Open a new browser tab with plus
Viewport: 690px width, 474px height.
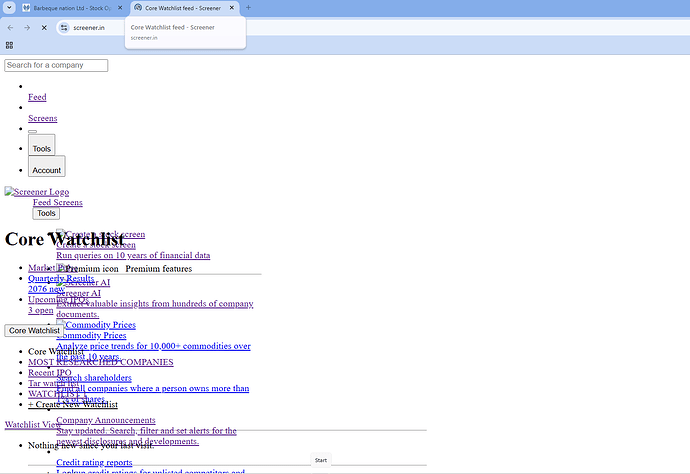tap(248, 8)
